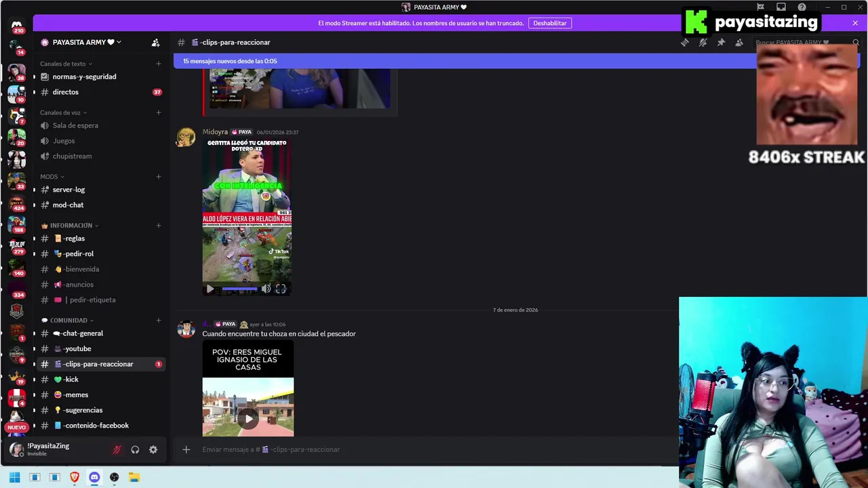Seek Midoyra's video progress bar

click(x=239, y=289)
